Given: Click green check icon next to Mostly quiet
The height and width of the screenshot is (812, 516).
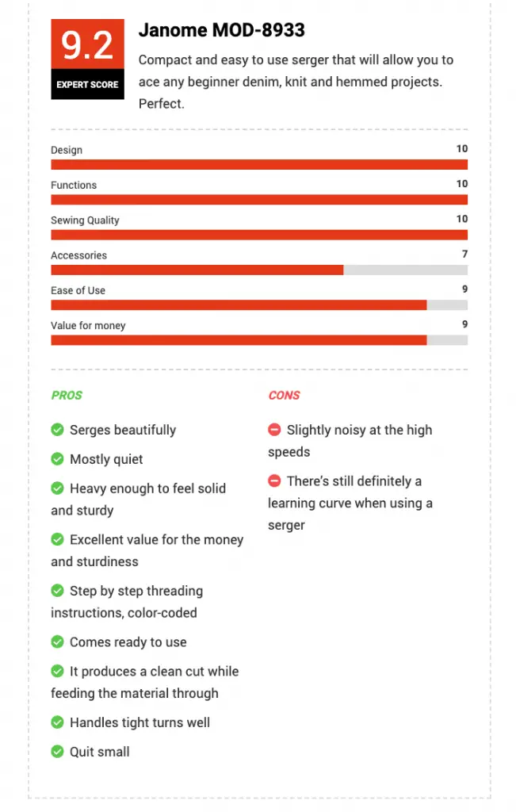Looking at the screenshot, I should click(57, 459).
